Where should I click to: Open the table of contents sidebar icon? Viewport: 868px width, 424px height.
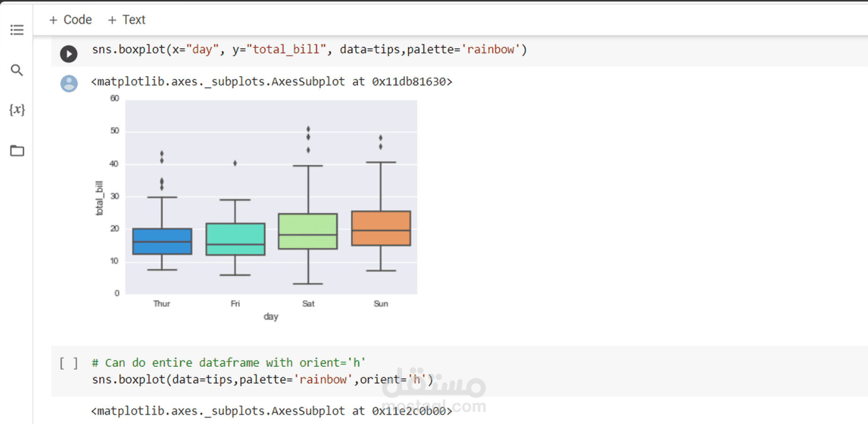point(17,30)
